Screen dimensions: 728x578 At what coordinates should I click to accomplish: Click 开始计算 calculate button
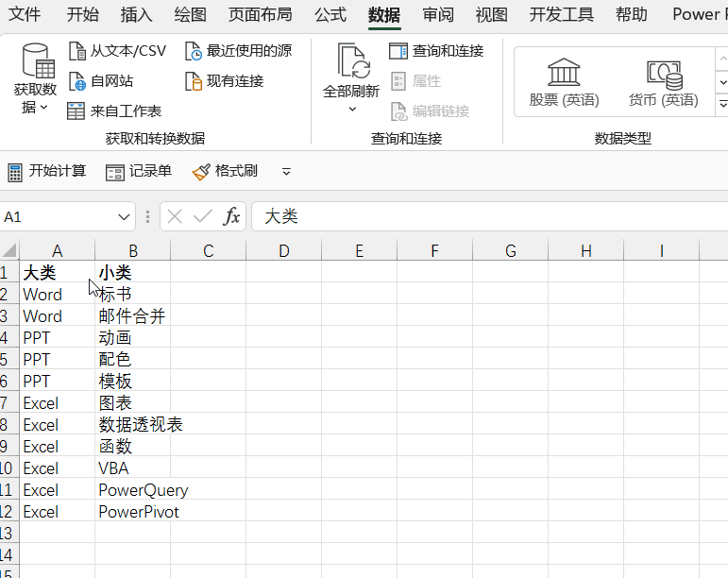[x=47, y=172]
